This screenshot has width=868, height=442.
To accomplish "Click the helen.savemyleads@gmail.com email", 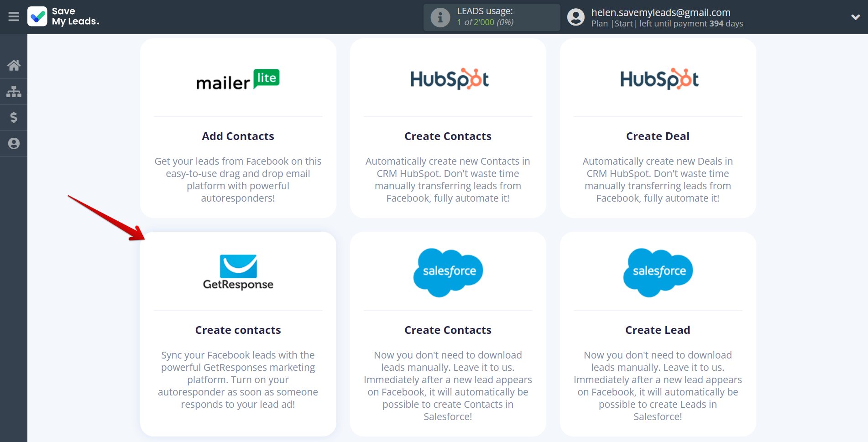I will 661,12.
